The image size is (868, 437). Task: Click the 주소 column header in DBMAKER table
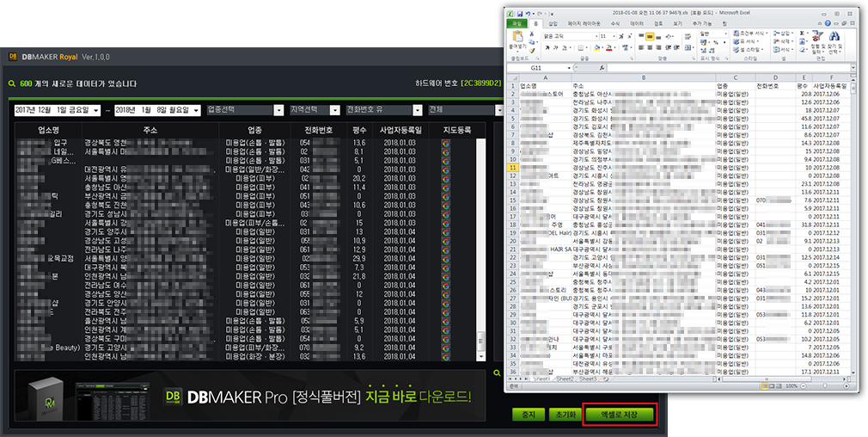pyautogui.click(x=150, y=130)
